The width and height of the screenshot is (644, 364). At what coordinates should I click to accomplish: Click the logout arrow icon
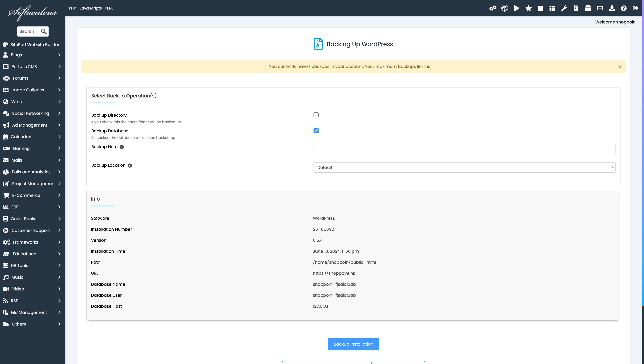(636, 8)
